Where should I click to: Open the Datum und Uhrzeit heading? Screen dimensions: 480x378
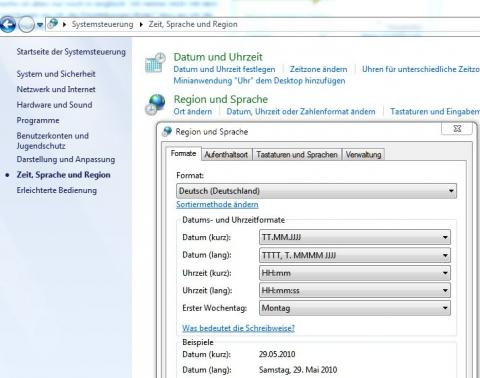(218, 57)
